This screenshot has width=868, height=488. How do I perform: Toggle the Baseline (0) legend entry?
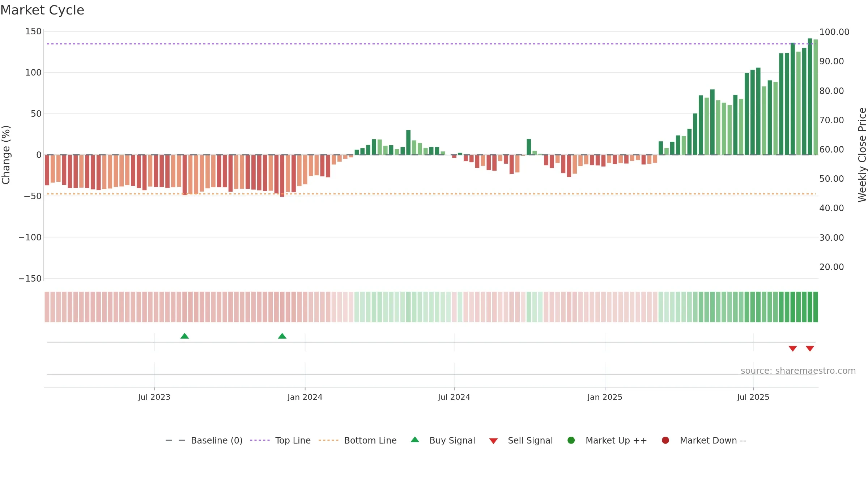[204, 440]
